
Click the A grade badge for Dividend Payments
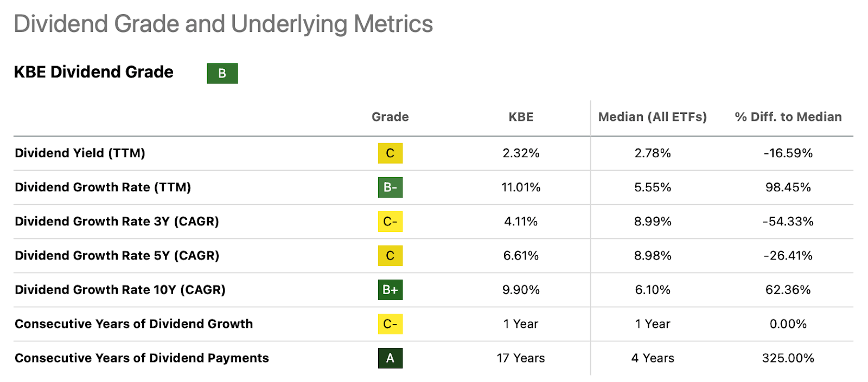pos(390,358)
